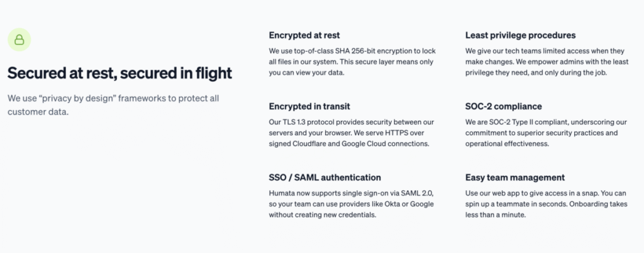644x253 pixels.
Task: Click the "Cloudflare and Google Cloud connections" line
Action: pyautogui.click(x=349, y=143)
